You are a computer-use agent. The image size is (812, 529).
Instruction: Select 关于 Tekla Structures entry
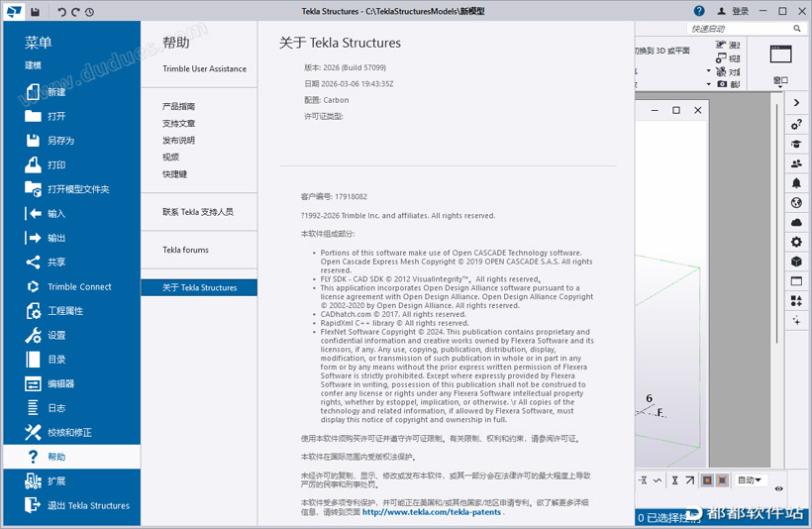[x=199, y=287]
